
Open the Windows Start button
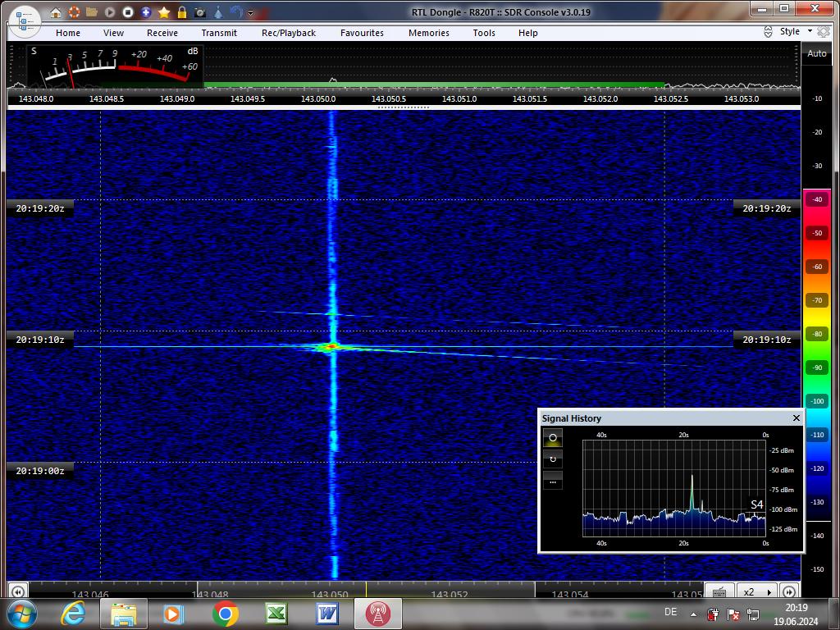[21, 614]
